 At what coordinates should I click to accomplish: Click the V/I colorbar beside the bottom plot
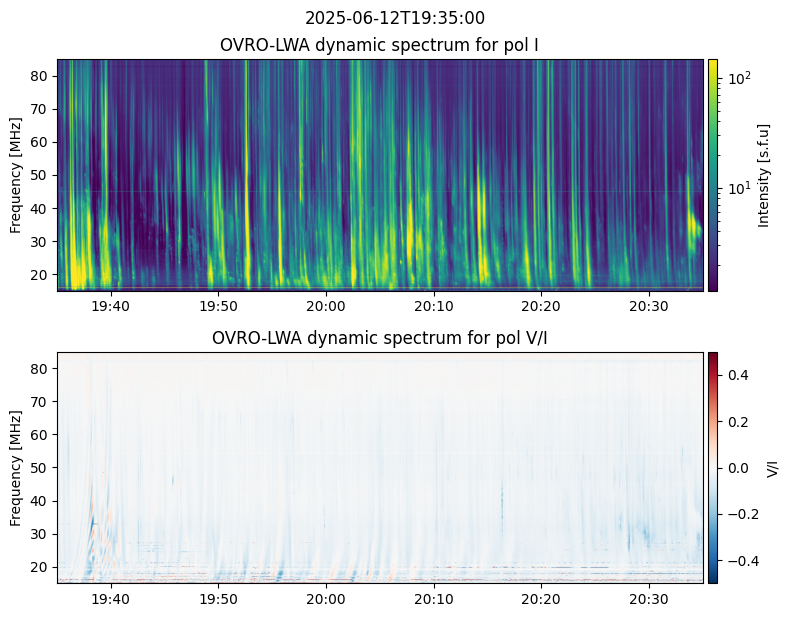click(713, 467)
